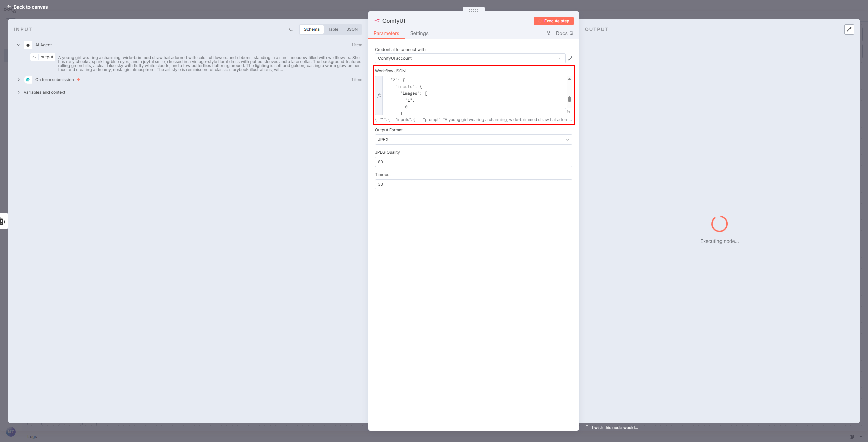Open the ComfyUI account credential dropdown
The width and height of the screenshot is (868, 442).
point(470,58)
